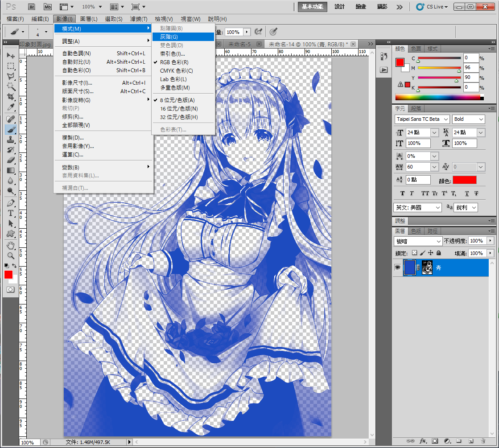This screenshot has width=499, height=448.
Task: Expand the 填滿 fill slider arrow
Action: pyautogui.click(x=491, y=253)
